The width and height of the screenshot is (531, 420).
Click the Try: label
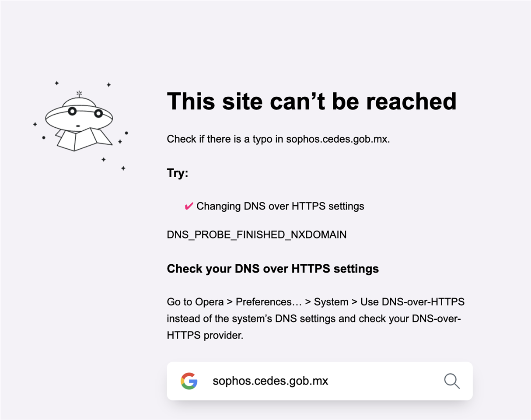pyautogui.click(x=178, y=173)
